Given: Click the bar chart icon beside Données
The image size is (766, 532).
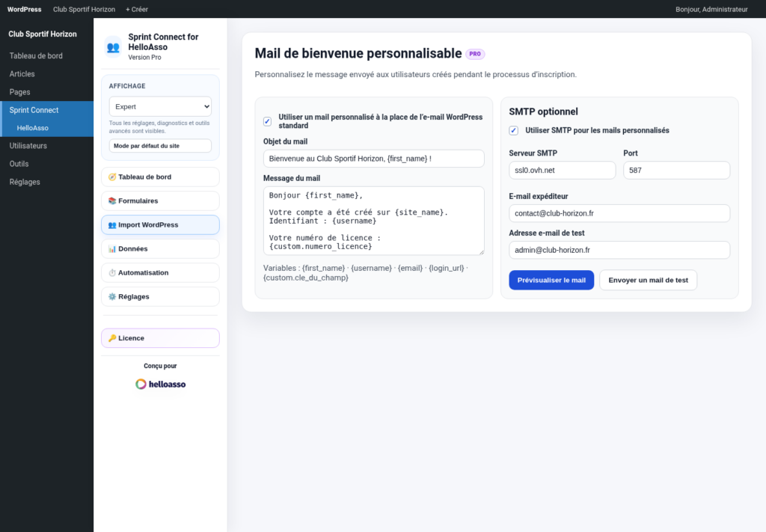Looking at the screenshot, I should coord(112,248).
